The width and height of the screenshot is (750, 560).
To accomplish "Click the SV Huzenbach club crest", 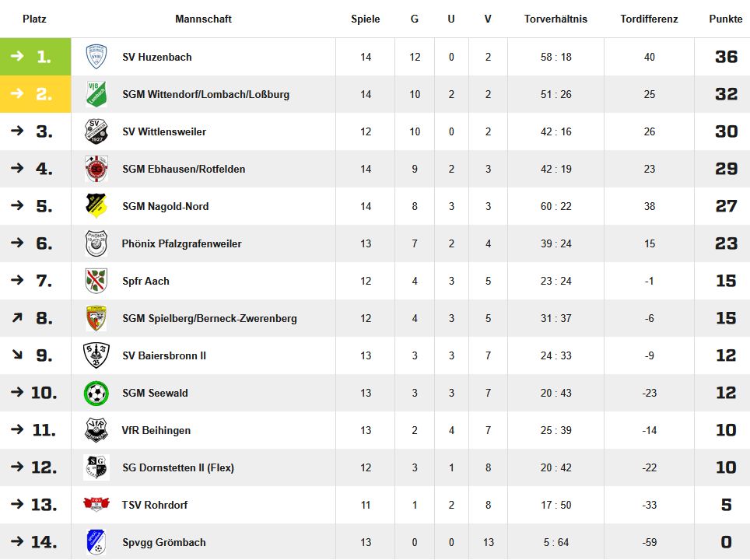I will tap(96, 57).
